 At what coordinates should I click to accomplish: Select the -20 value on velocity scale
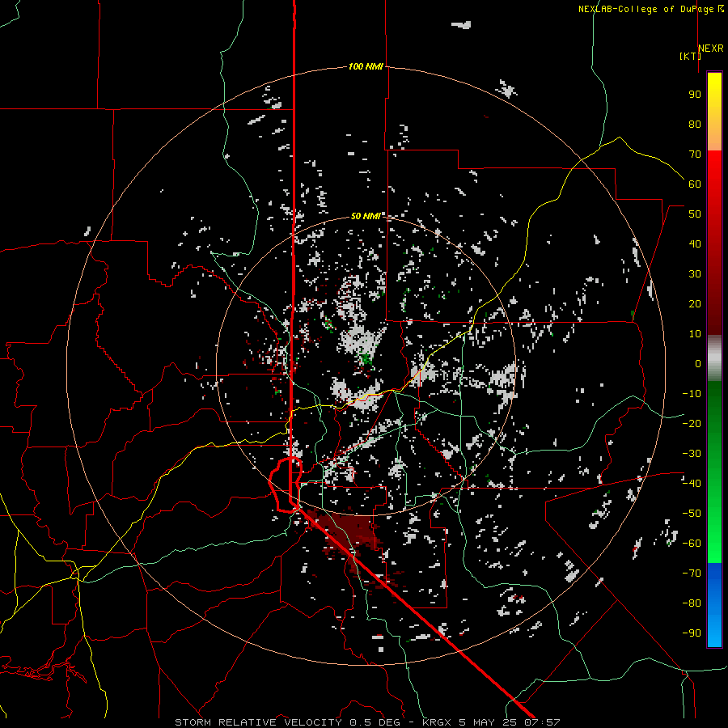[692, 423]
